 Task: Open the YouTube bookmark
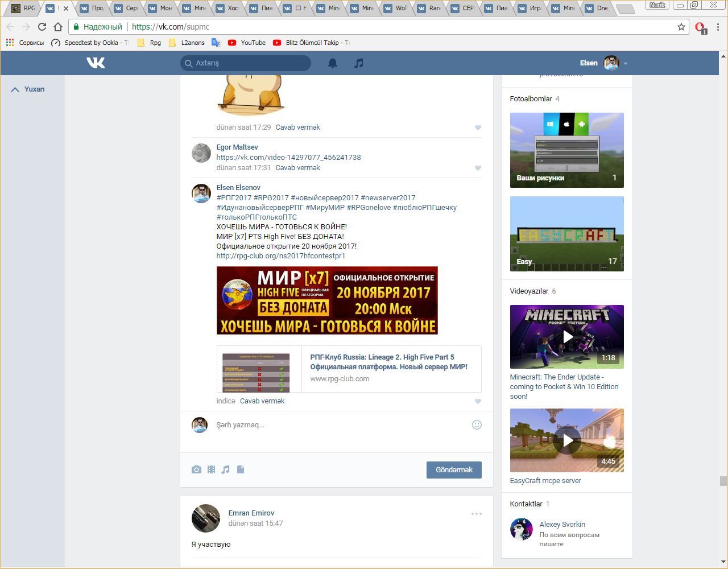point(247,43)
